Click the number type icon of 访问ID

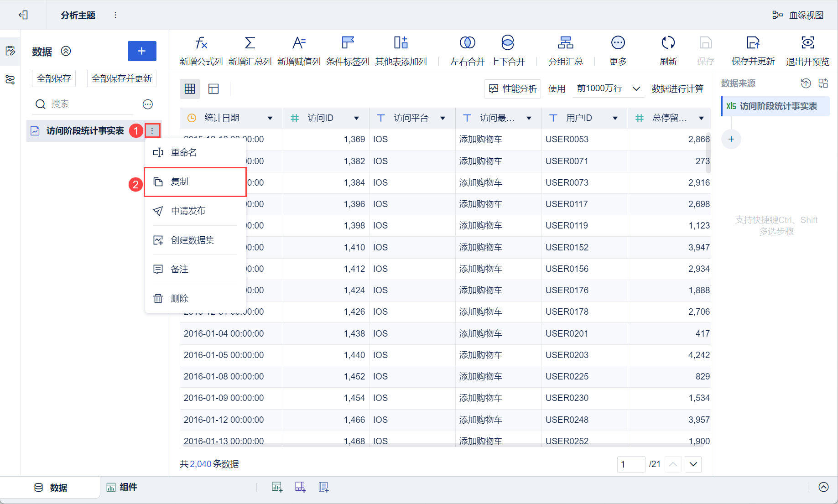point(295,118)
